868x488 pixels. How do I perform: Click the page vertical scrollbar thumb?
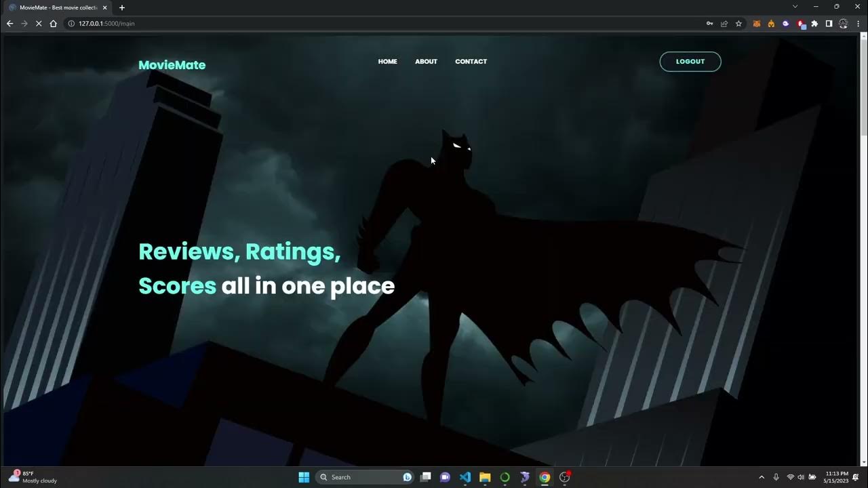(863, 88)
